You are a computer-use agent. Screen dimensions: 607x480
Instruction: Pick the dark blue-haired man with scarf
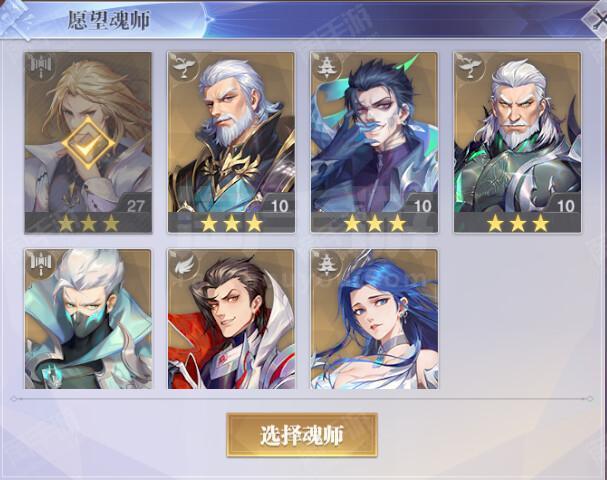click(x=374, y=143)
